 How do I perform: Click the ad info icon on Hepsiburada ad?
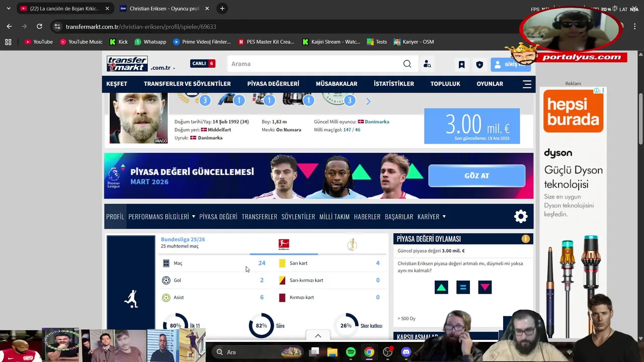(x=596, y=90)
